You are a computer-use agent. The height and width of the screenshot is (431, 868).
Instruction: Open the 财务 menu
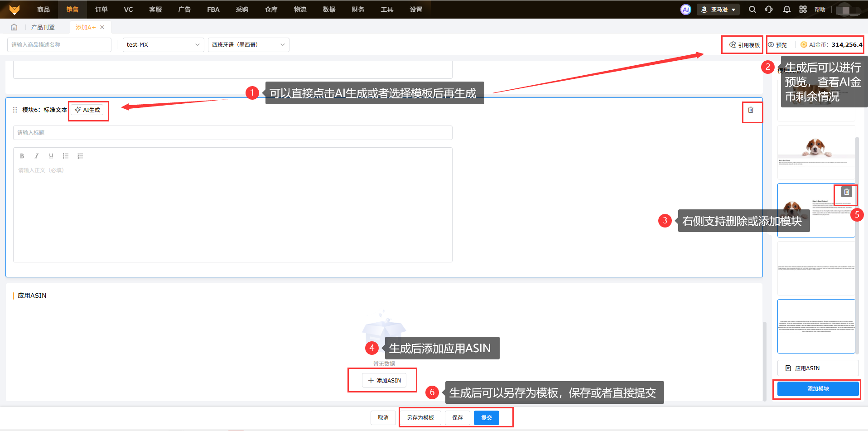(358, 10)
